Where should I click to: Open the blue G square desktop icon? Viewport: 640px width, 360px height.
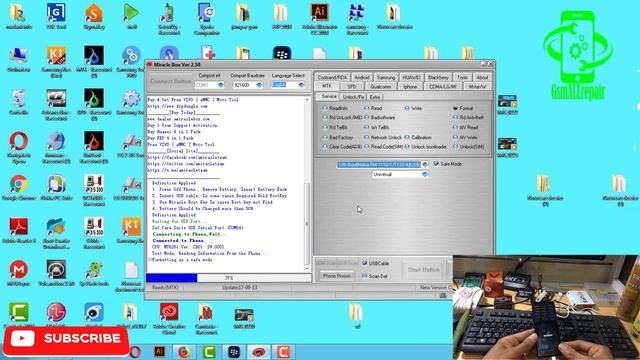pyautogui.click(x=56, y=16)
